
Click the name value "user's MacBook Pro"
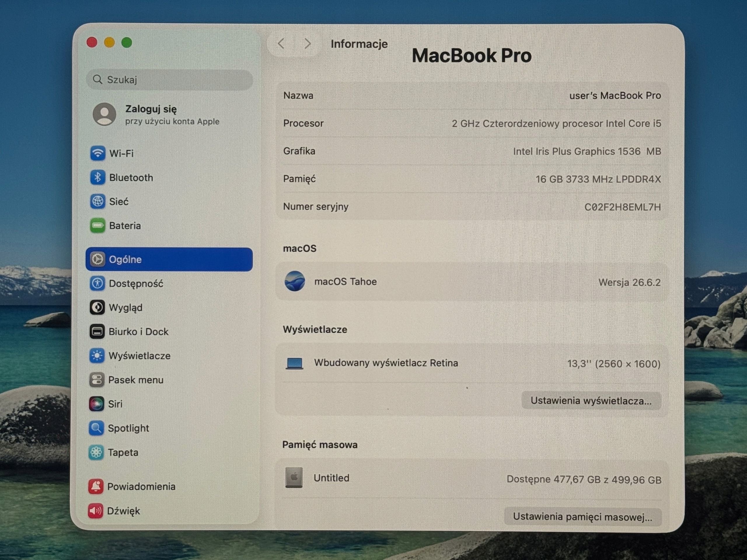coord(615,96)
